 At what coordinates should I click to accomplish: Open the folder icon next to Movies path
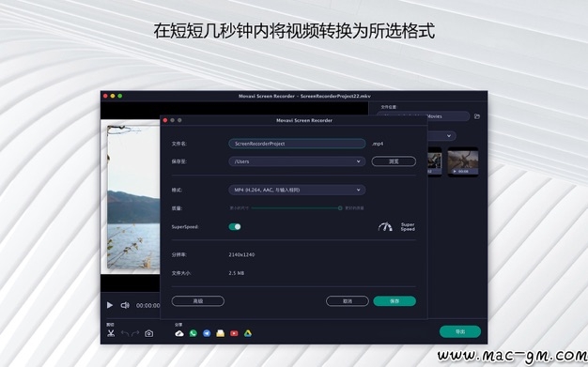tap(477, 116)
